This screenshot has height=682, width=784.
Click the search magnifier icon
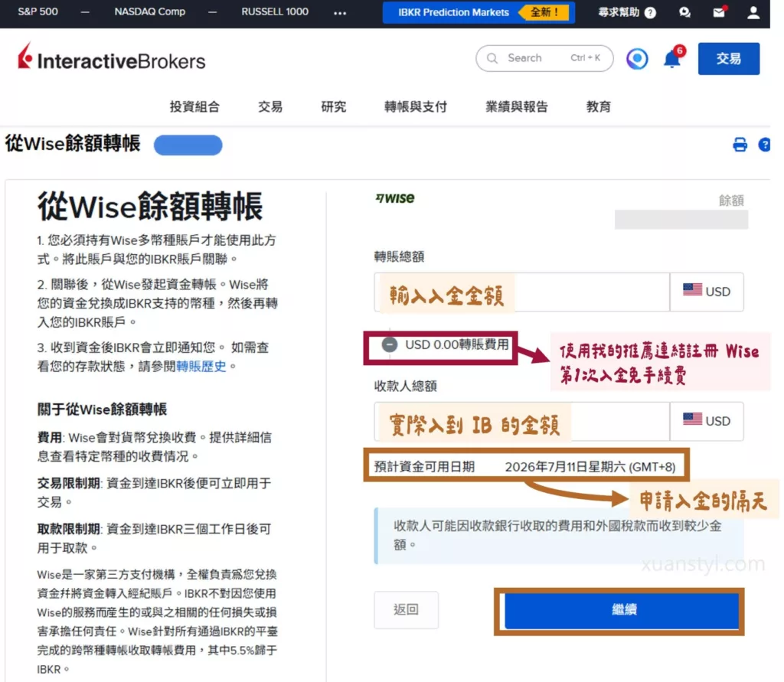coord(492,58)
